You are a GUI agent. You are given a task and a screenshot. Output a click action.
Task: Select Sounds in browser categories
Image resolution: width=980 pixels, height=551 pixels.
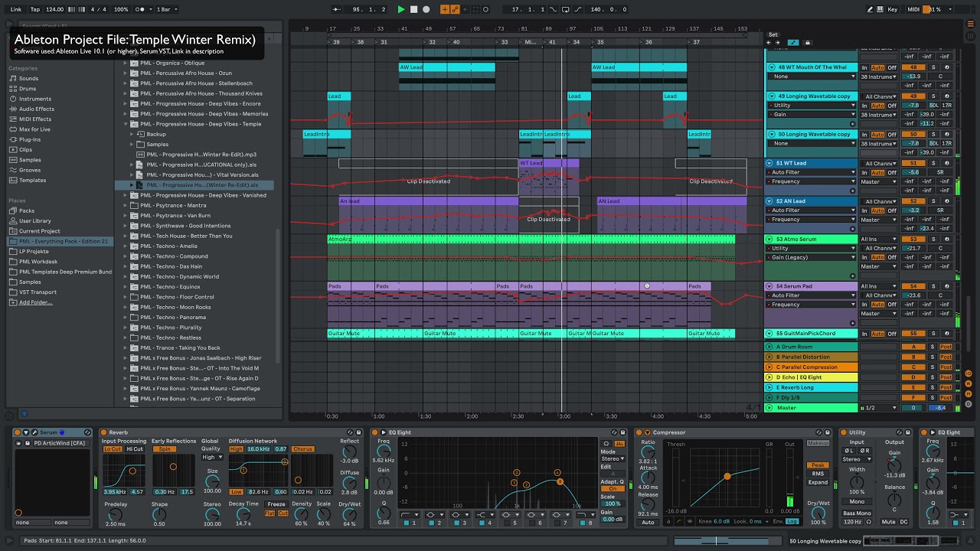click(29, 78)
